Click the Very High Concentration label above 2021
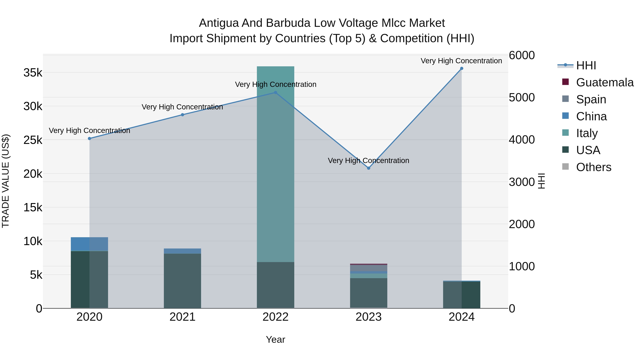This screenshot has height=362, width=644. pos(182,107)
